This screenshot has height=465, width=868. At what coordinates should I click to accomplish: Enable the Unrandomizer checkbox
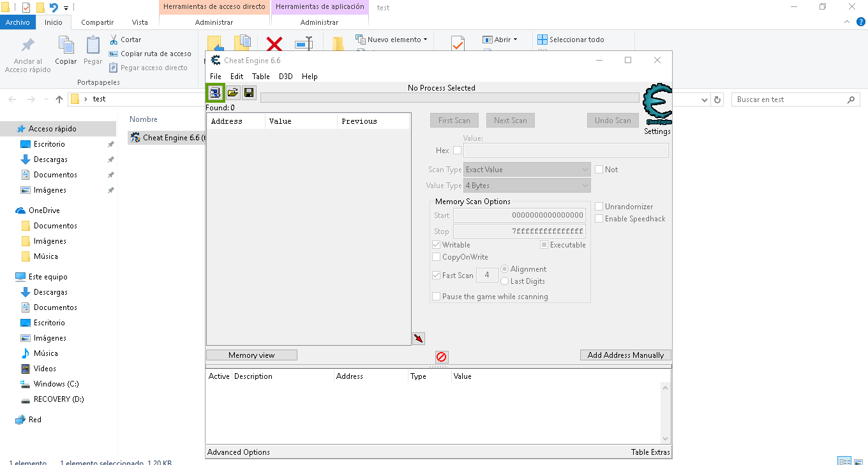(599, 207)
